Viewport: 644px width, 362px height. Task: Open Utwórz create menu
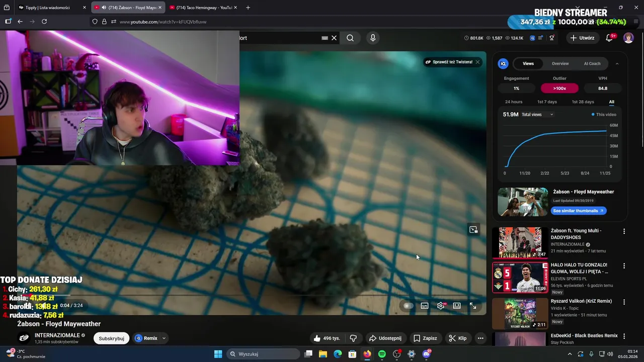[x=583, y=38]
